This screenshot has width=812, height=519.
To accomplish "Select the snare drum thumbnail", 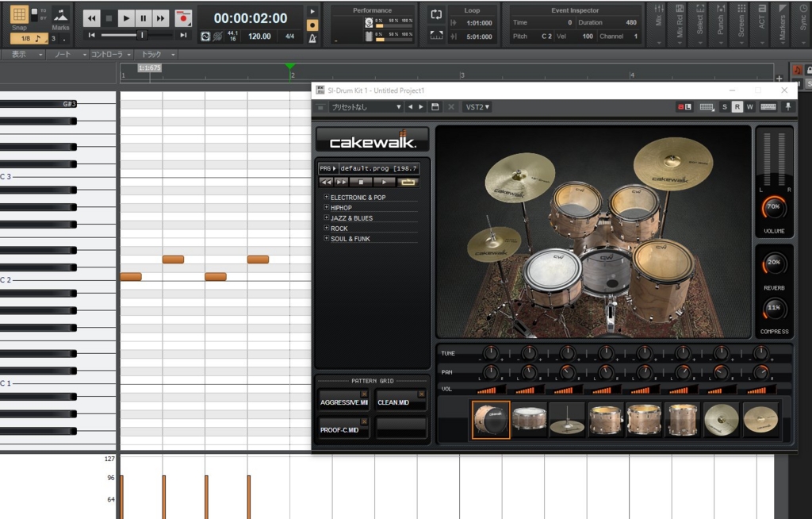I will [x=529, y=420].
